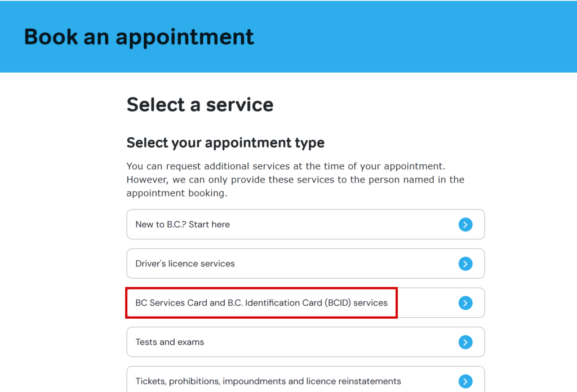Viewport: 577px width, 392px height.
Task: Open Tickets, prohibitions, impoundments and licence reinstatements
Action: (x=305, y=379)
